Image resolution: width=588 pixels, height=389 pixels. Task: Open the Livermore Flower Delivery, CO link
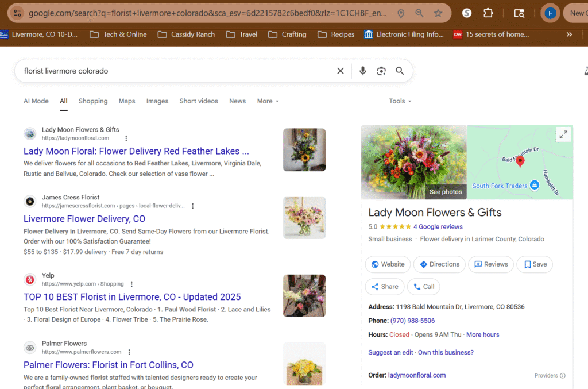tap(84, 219)
